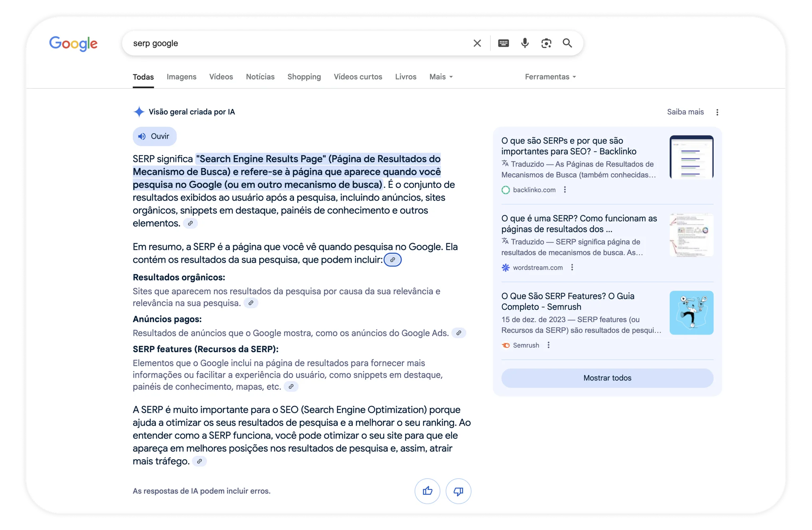The height and width of the screenshot is (530, 812).
Task: Open three-dot menu next to Semrush
Action: [548, 345]
